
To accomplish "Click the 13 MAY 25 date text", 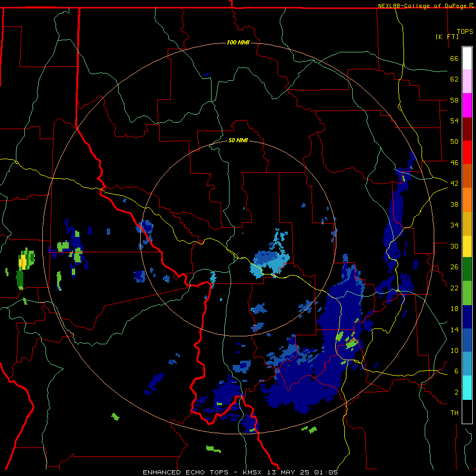I will [x=289, y=472].
